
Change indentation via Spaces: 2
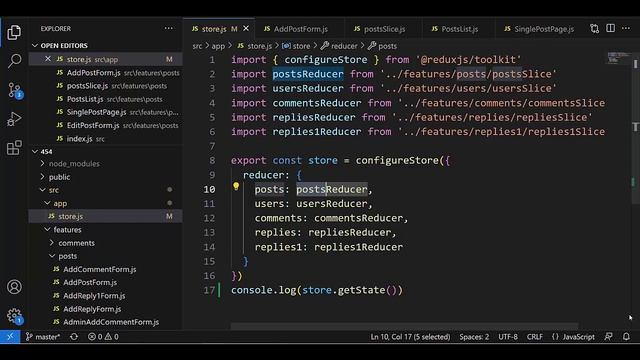[x=474, y=337]
